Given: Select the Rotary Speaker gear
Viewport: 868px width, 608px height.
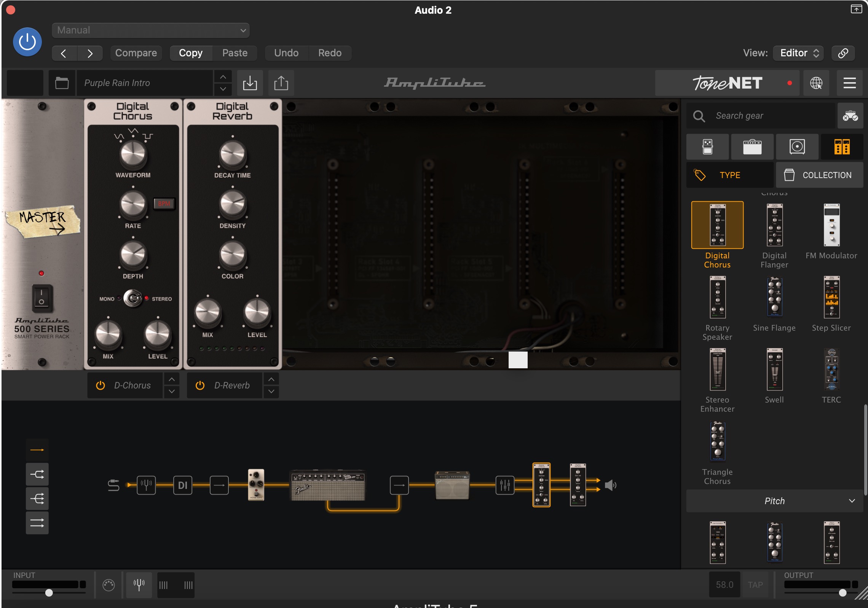Looking at the screenshot, I should coord(717,298).
